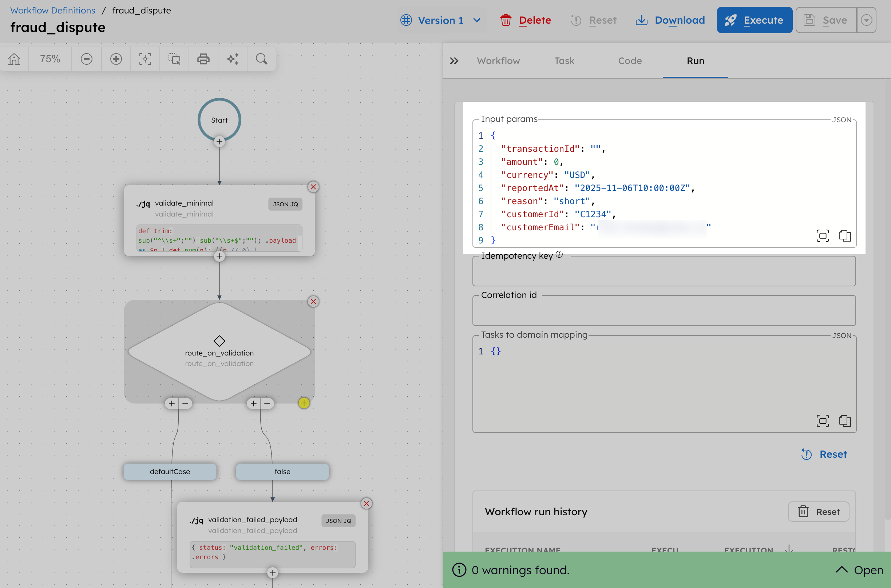Open the Version 1 dropdown
The image size is (891, 588).
(x=441, y=20)
